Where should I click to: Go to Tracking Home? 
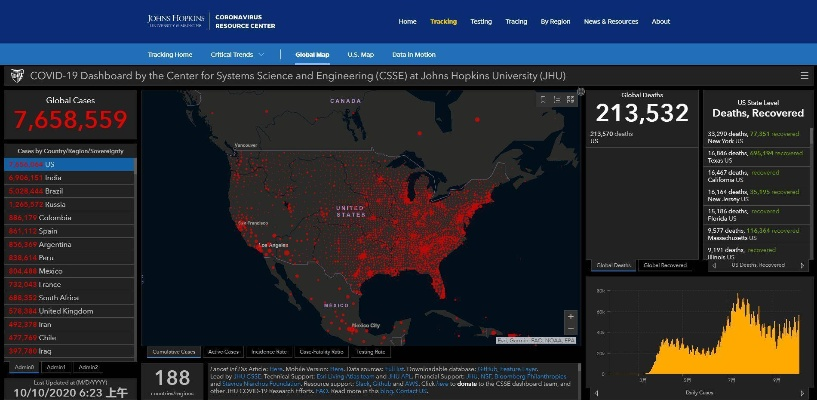[x=170, y=55]
